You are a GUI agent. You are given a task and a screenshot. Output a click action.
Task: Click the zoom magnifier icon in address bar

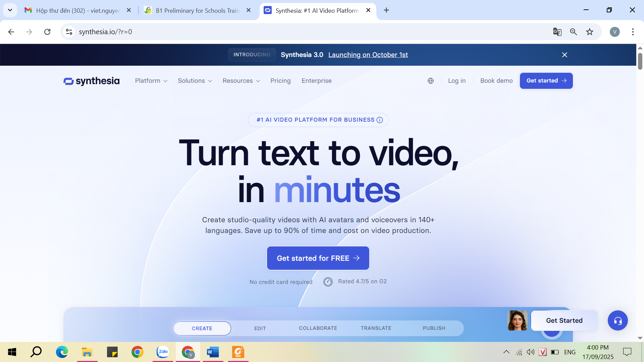573,32
